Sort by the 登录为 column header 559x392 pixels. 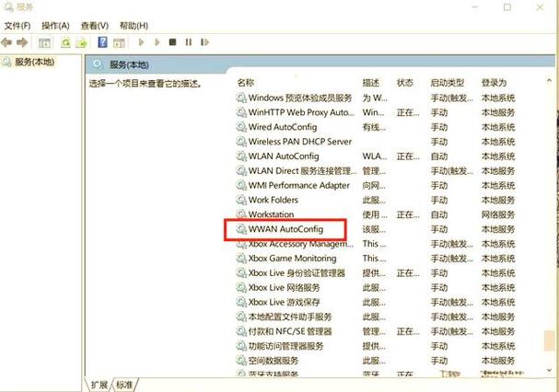pyautogui.click(x=494, y=83)
